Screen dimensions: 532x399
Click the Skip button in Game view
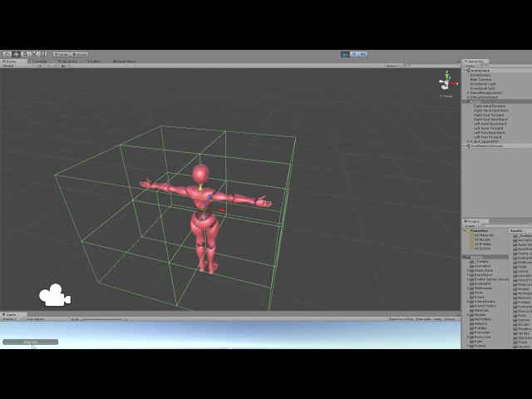30,342
